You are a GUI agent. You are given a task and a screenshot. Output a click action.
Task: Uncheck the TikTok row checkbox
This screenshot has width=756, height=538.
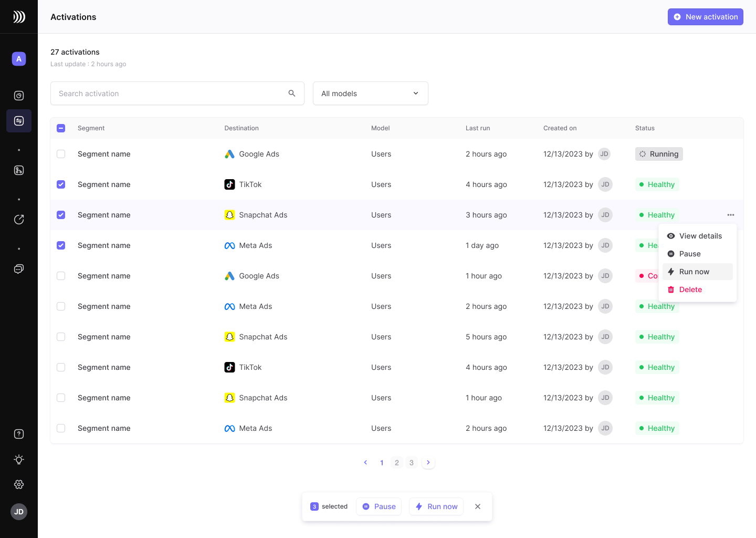pos(61,184)
